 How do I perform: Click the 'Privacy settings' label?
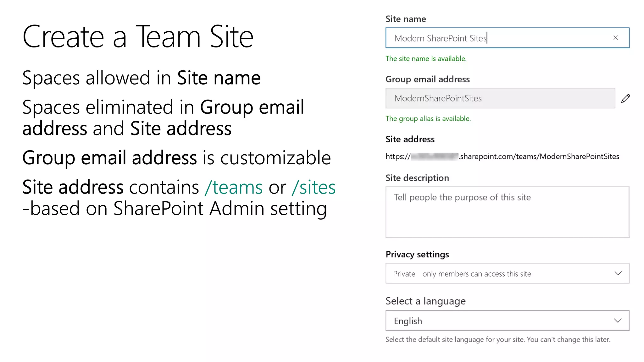pyautogui.click(x=417, y=254)
